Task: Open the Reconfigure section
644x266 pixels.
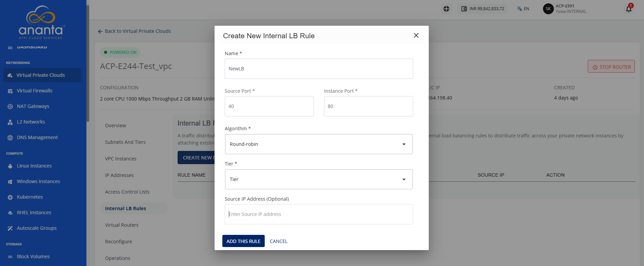Action: pyautogui.click(x=119, y=242)
